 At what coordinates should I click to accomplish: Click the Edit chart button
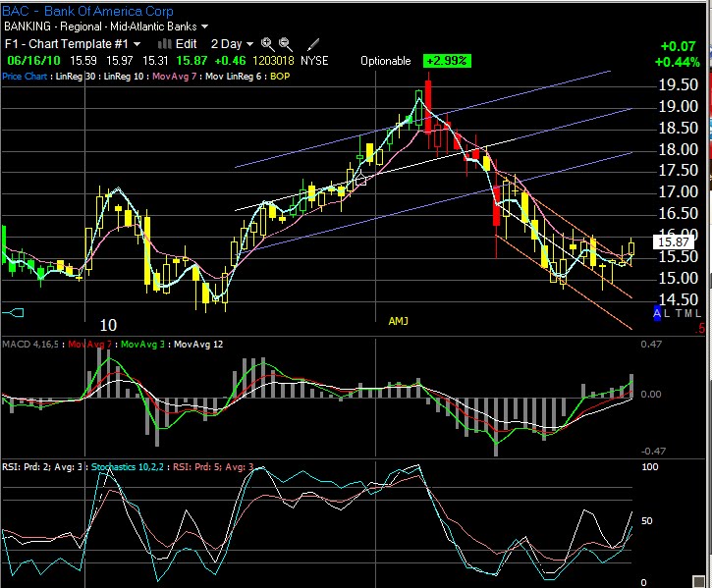point(187,43)
